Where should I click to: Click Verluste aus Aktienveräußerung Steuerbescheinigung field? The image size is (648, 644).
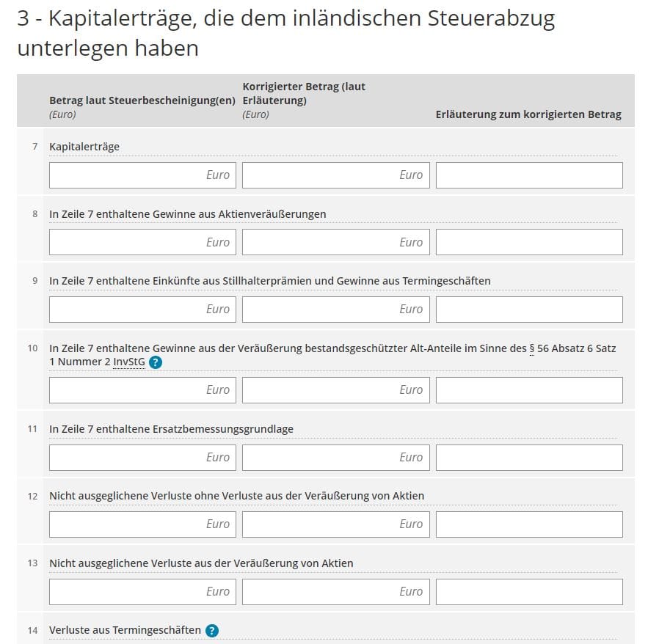[x=142, y=591]
